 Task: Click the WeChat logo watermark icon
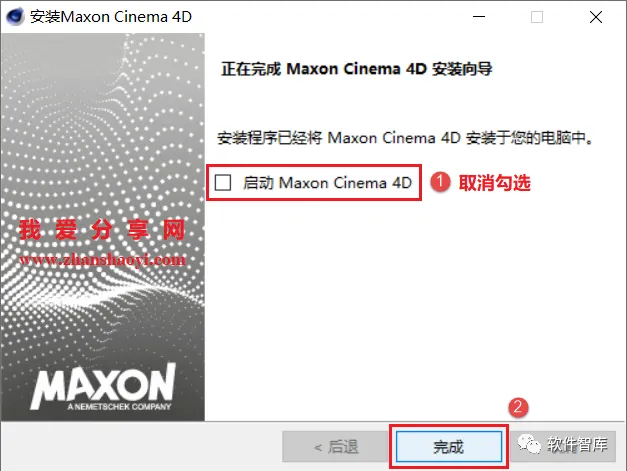(529, 443)
